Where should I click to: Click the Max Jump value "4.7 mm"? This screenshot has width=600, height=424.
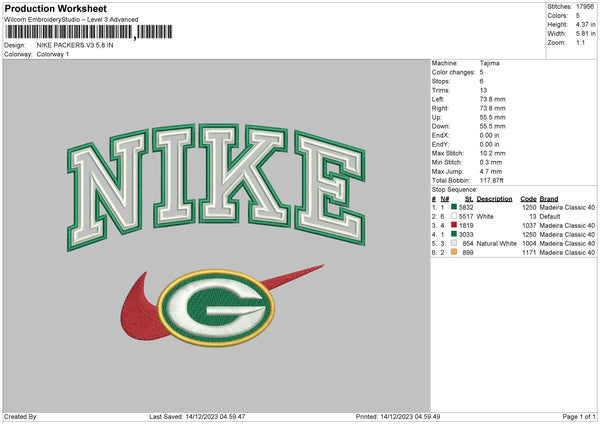coord(491,171)
